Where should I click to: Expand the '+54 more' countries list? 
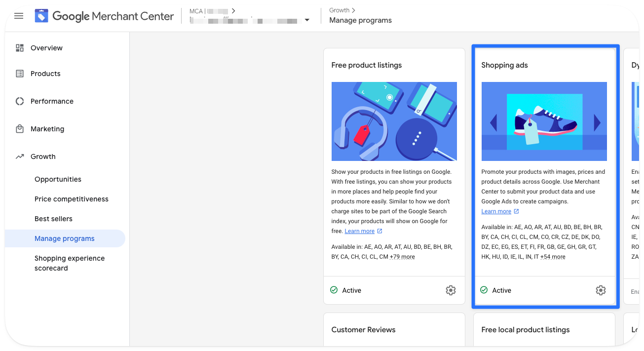pos(553,257)
